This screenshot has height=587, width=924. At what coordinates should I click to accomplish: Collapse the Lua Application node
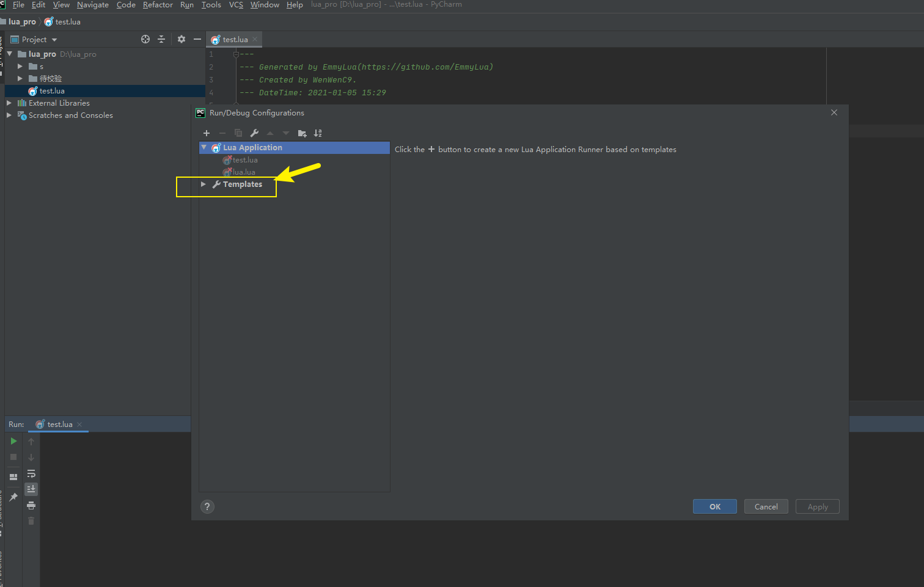click(204, 148)
